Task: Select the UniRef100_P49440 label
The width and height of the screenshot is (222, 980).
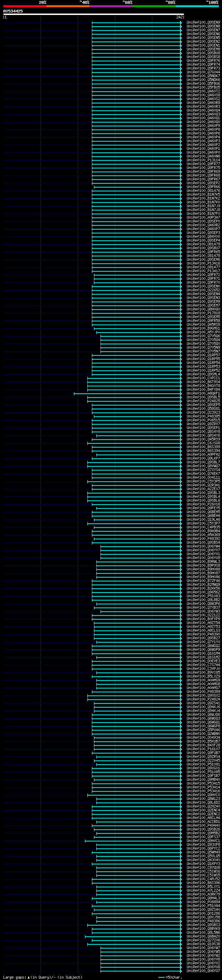Action: coord(203,826)
